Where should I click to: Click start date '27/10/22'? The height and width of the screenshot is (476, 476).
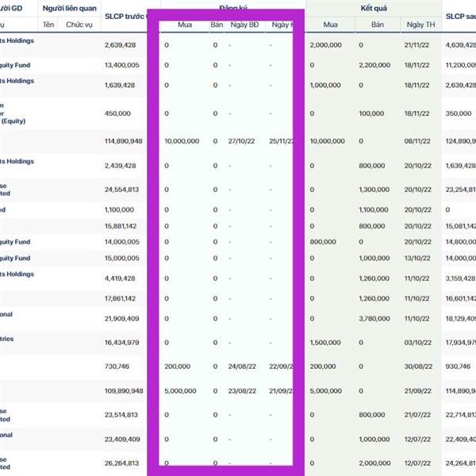241,141
